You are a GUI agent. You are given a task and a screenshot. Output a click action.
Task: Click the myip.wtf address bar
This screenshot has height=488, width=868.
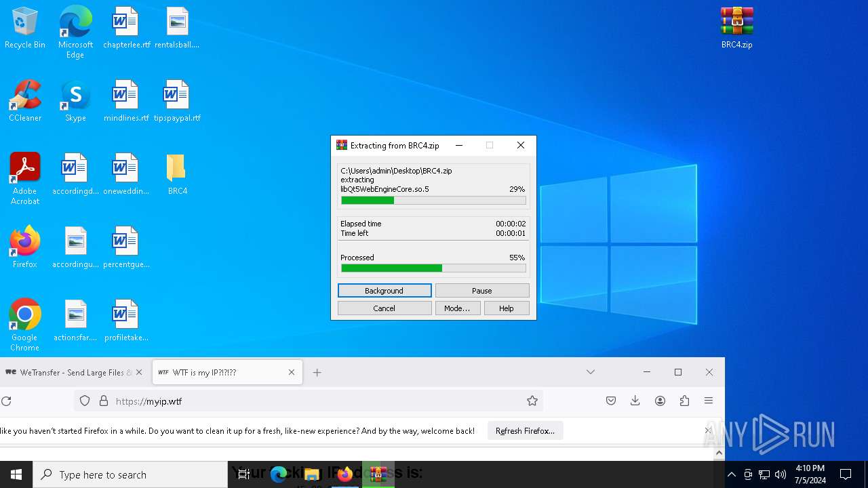click(309, 401)
